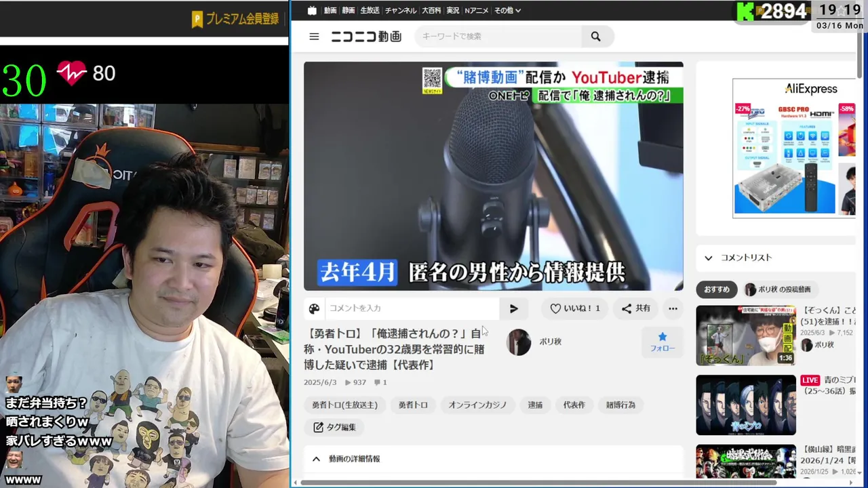Click the 2025/6/3 upload date text
The width and height of the screenshot is (868, 488).
click(320, 382)
